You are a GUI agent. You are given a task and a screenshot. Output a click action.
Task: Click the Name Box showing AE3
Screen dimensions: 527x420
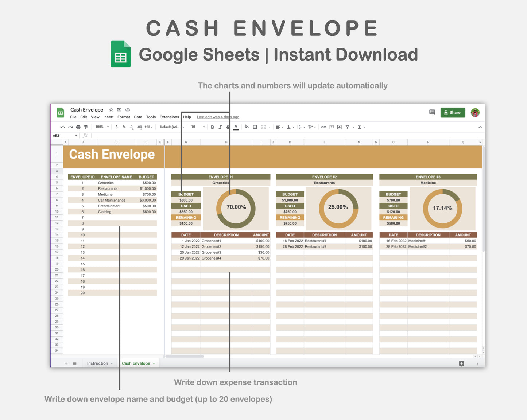(x=63, y=135)
